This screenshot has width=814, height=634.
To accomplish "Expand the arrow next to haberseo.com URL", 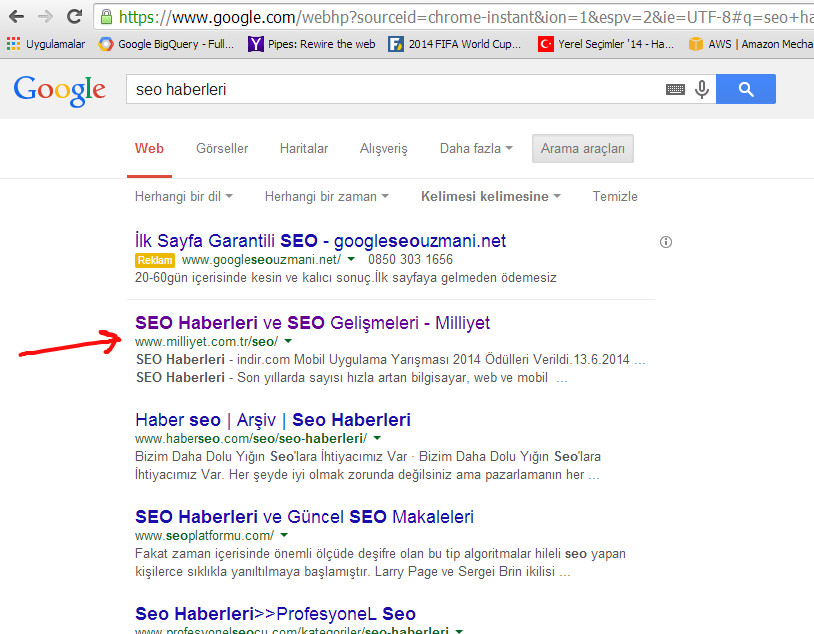I will 377,438.
